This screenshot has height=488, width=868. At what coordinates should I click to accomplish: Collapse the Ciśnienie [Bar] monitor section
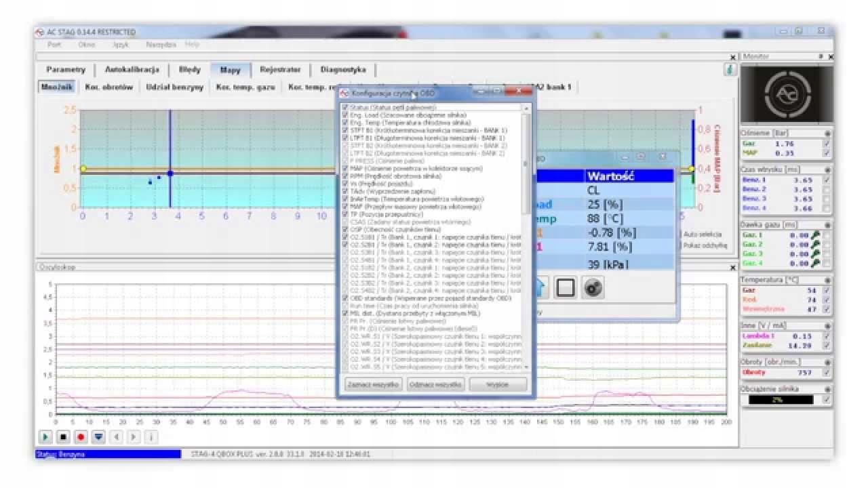coord(827,134)
